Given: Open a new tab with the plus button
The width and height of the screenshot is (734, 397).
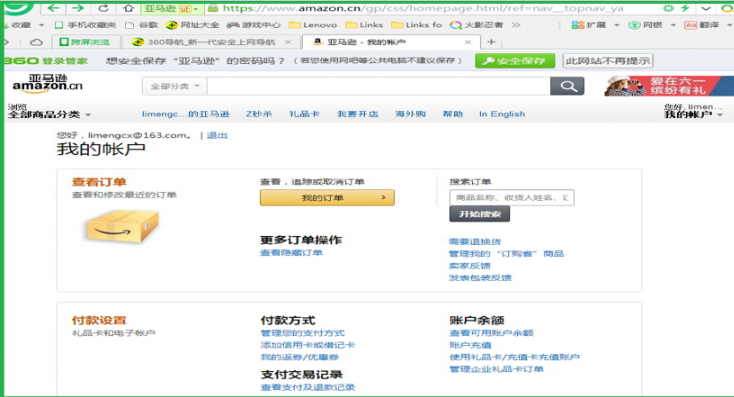Looking at the screenshot, I should (491, 42).
